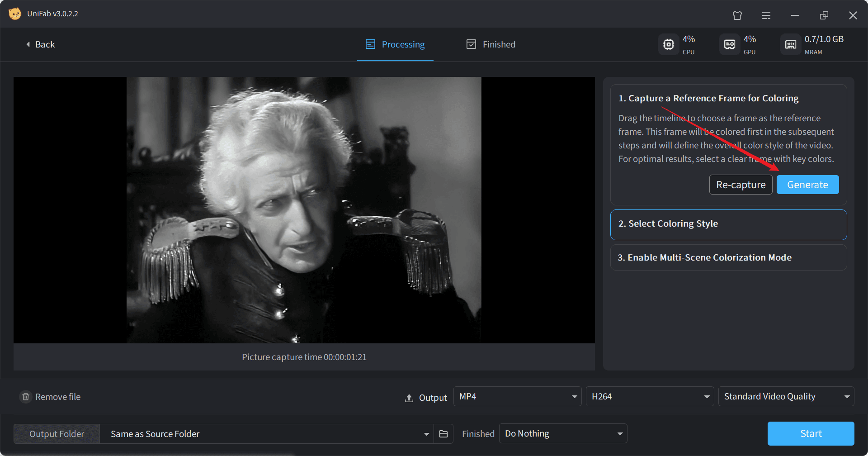Click the Remove file label
Screen dimensions: 868x456
click(x=58, y=397)
